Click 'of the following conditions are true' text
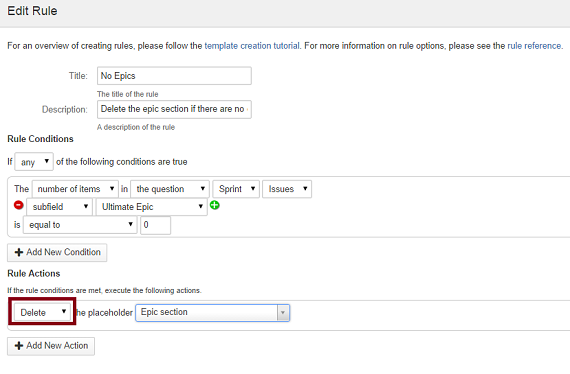This screenshot has height=374, width=570. (122, 162)
